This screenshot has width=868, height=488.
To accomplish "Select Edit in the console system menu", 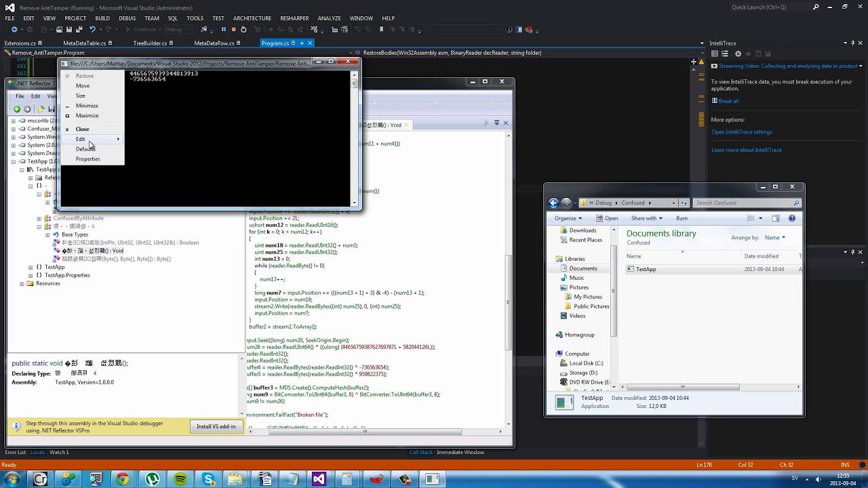I will click(x=92, y=139).
